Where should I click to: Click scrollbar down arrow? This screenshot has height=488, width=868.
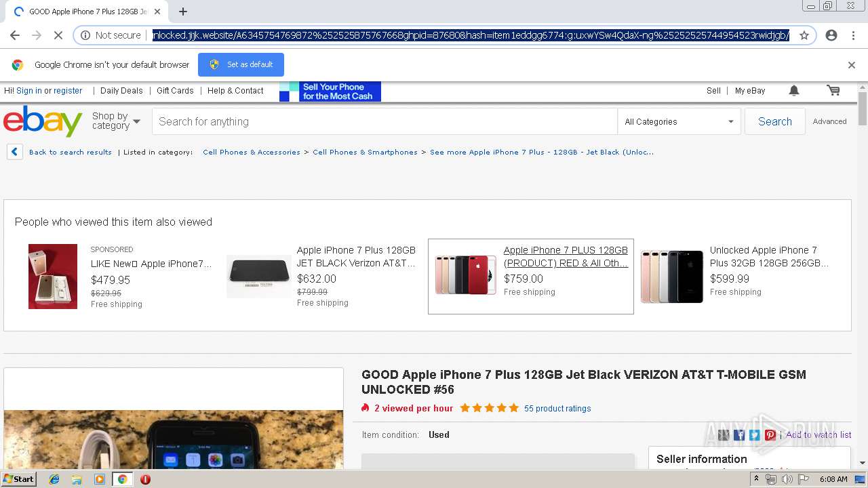pos(863,463)
